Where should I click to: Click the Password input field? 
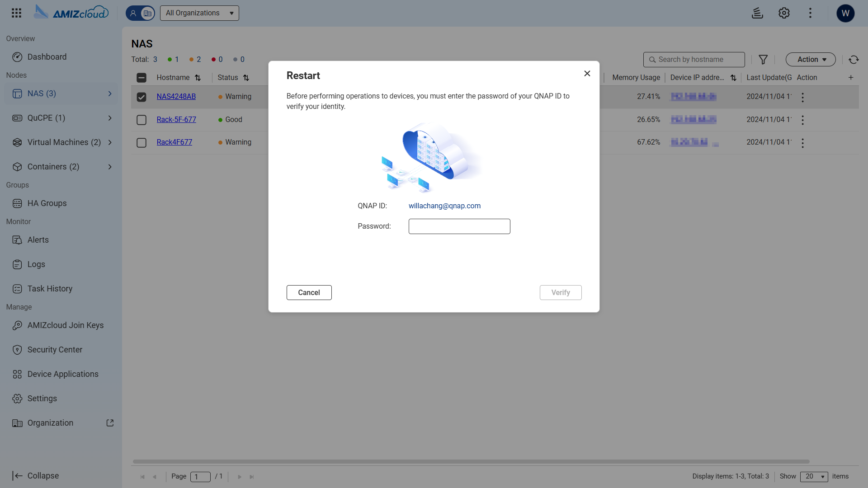459,226
